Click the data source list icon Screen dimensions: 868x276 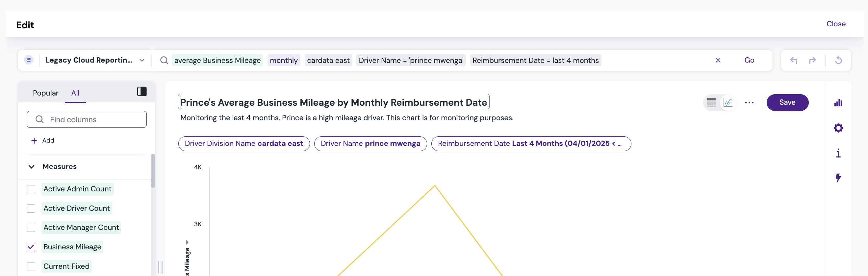(x=29, y=60)
